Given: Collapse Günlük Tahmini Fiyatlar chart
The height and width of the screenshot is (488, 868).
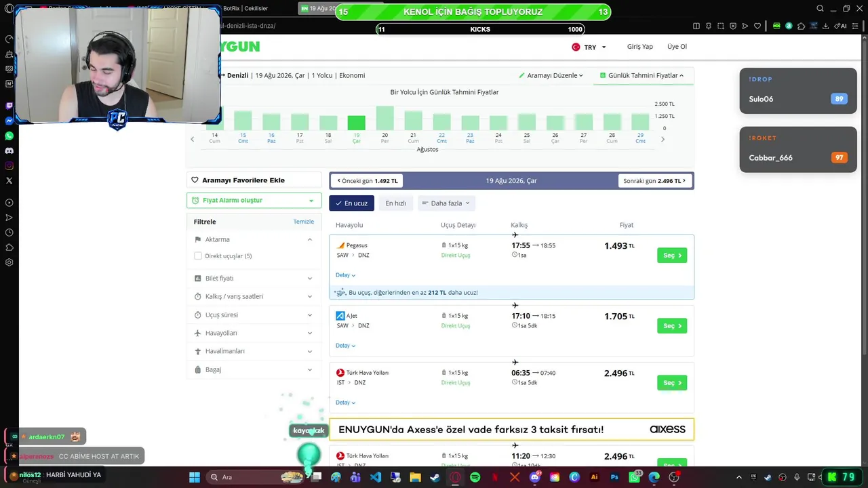Looking at the screenshot, I should 642,75.
